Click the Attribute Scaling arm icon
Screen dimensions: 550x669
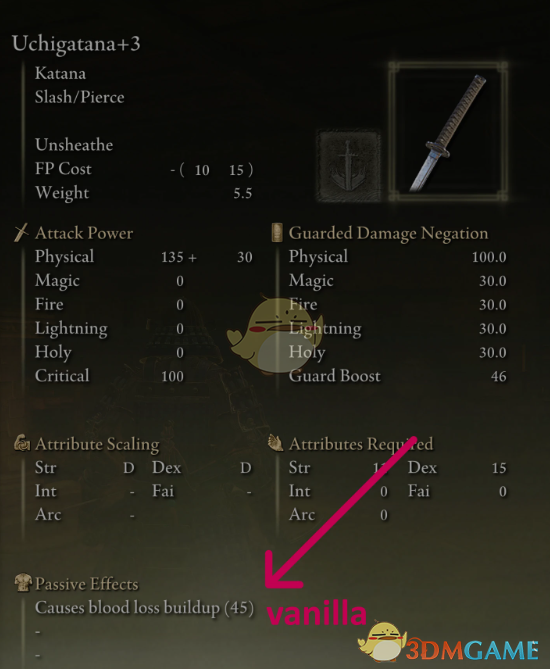(22, 443)
